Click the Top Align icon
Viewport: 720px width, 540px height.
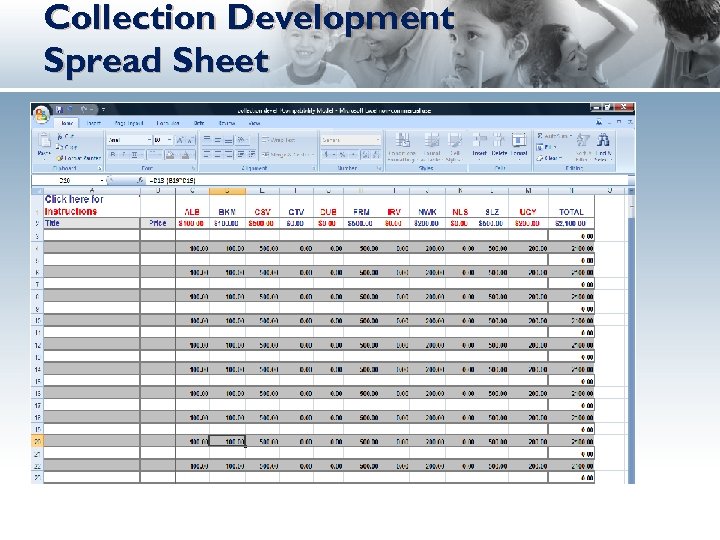click(207, 140)
